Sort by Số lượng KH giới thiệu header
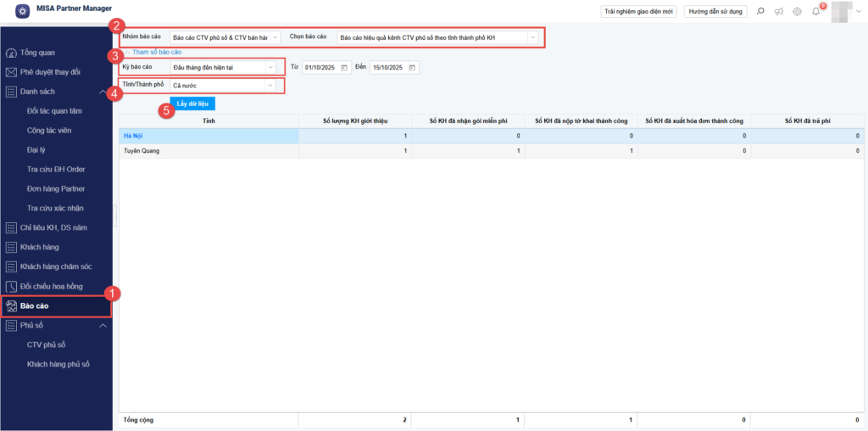Viewport: 868px width, 431px height. tap(355, 120)
